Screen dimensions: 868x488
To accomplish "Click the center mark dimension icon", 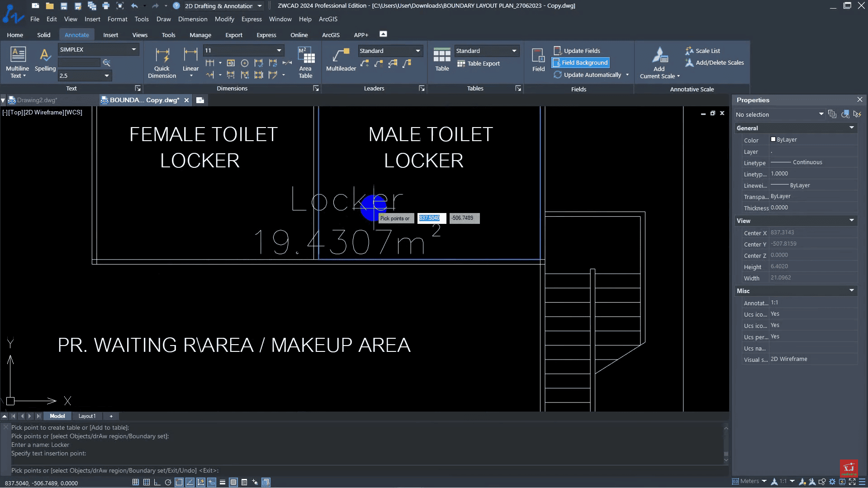I will pos(245,63).
